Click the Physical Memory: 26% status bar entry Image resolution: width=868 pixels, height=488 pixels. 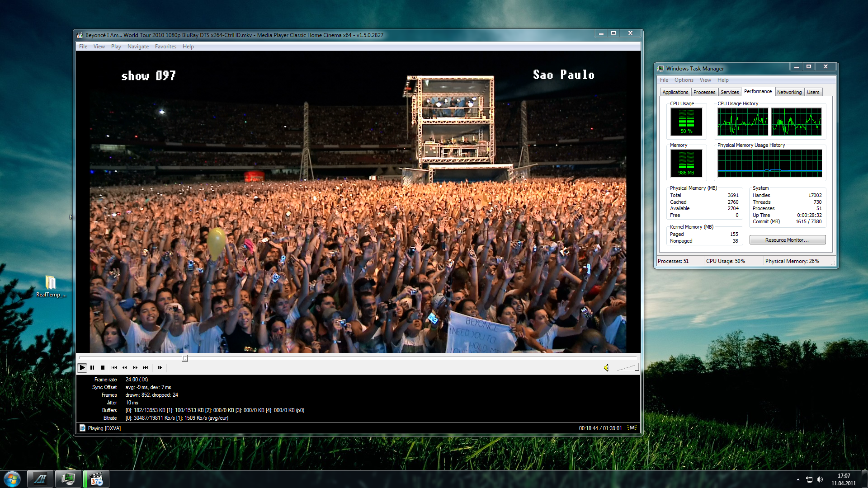792,261
